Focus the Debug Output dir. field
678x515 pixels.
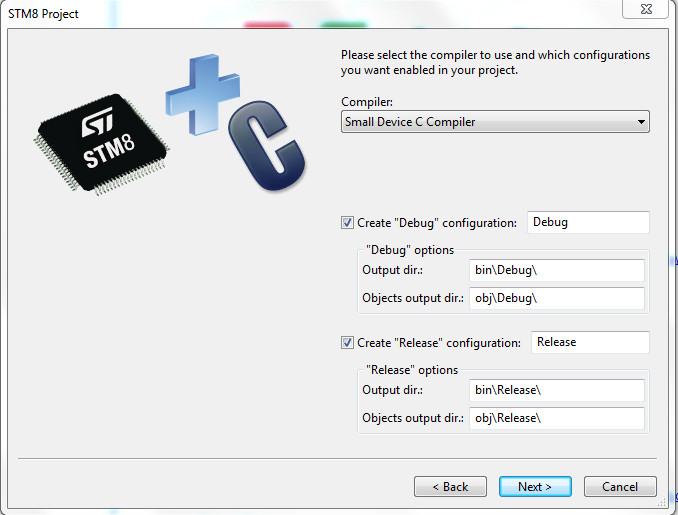(557, 270)
